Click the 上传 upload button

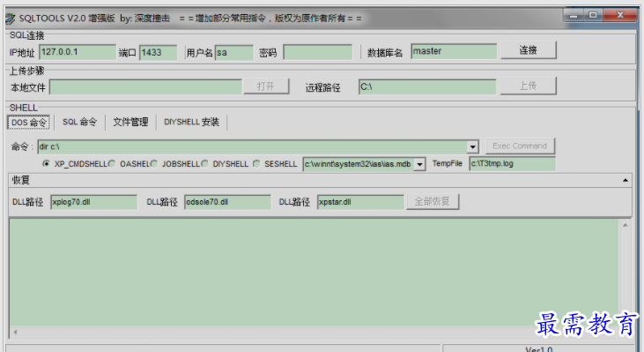[x=529, y=86]
